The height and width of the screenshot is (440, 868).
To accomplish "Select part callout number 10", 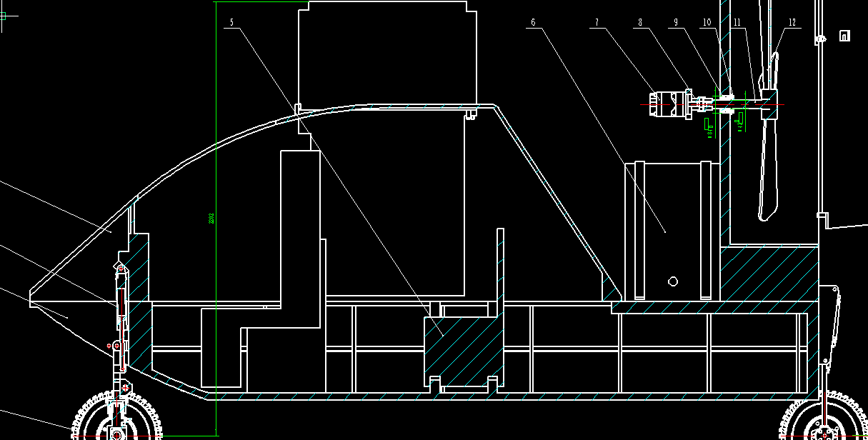I will [x=706, y=22].
